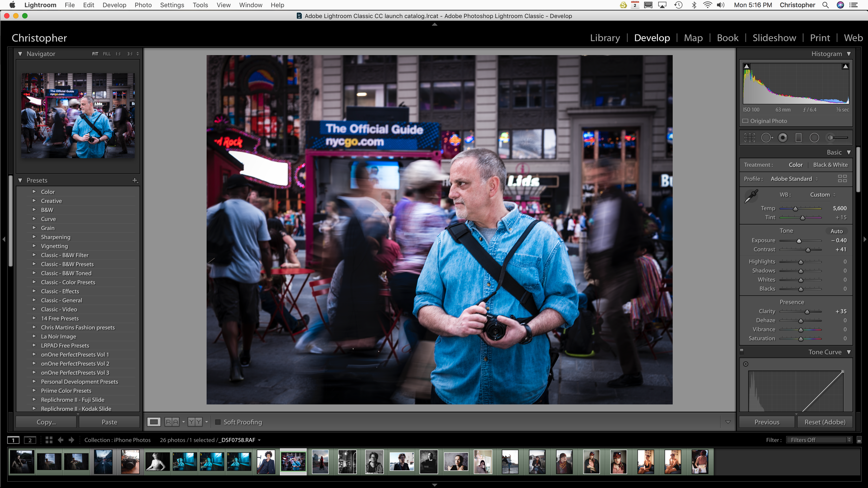Click the Reset (Adobe) button
This screenshot has width=868, height=488.
825,422
